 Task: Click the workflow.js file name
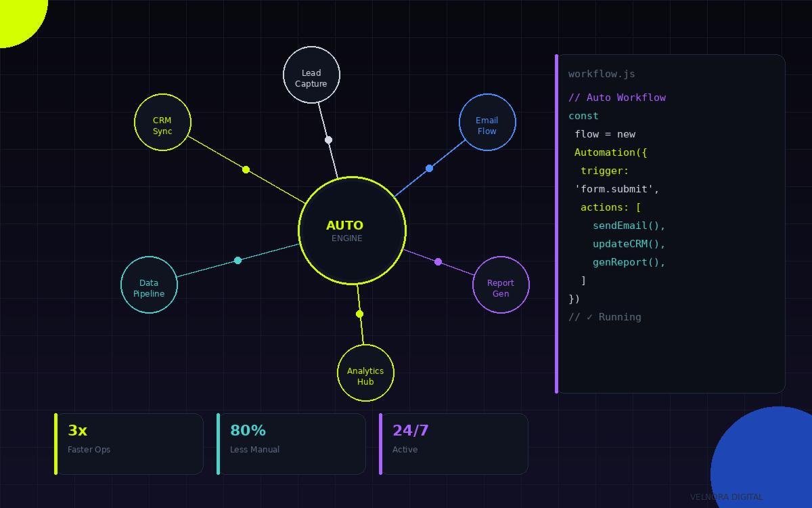click(602, 74)
